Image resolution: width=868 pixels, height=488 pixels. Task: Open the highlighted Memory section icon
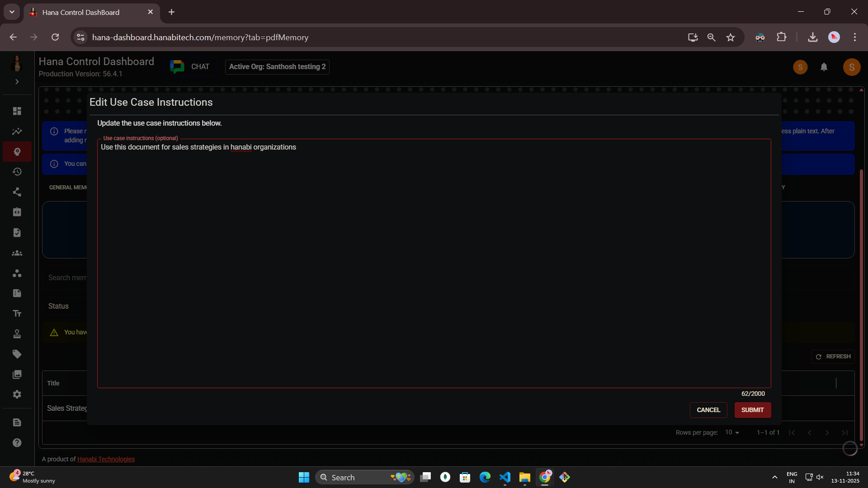pyautogui.click(x=17, y=152)
